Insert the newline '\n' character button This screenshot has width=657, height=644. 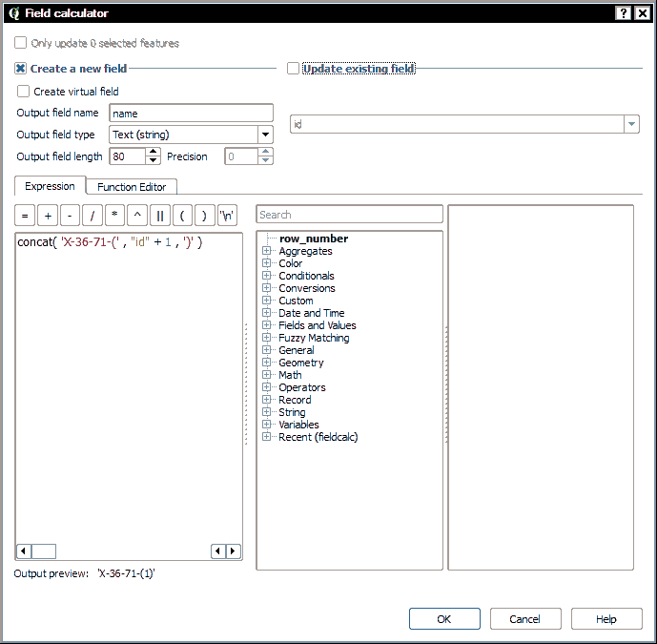pyautogui.click(x=227, y=215)
